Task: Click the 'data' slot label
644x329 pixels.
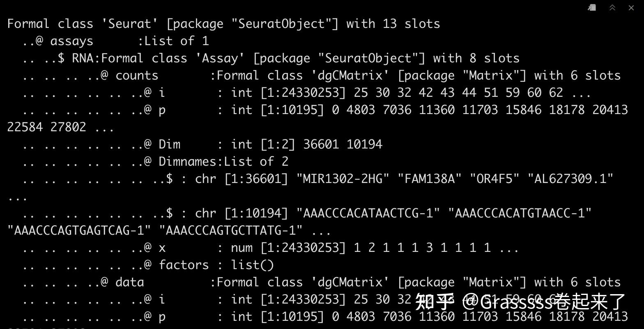Action: [130, 282]
